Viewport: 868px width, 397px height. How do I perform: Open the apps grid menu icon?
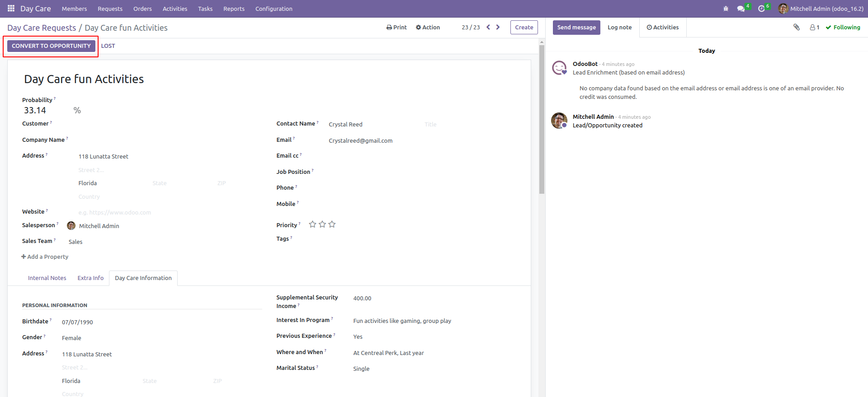click(11, 9)
